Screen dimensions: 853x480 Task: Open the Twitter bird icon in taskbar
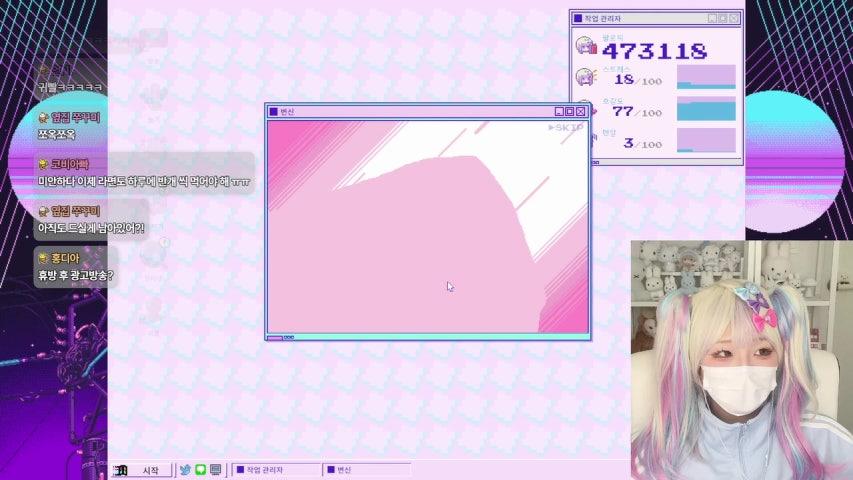coord(185,469)
